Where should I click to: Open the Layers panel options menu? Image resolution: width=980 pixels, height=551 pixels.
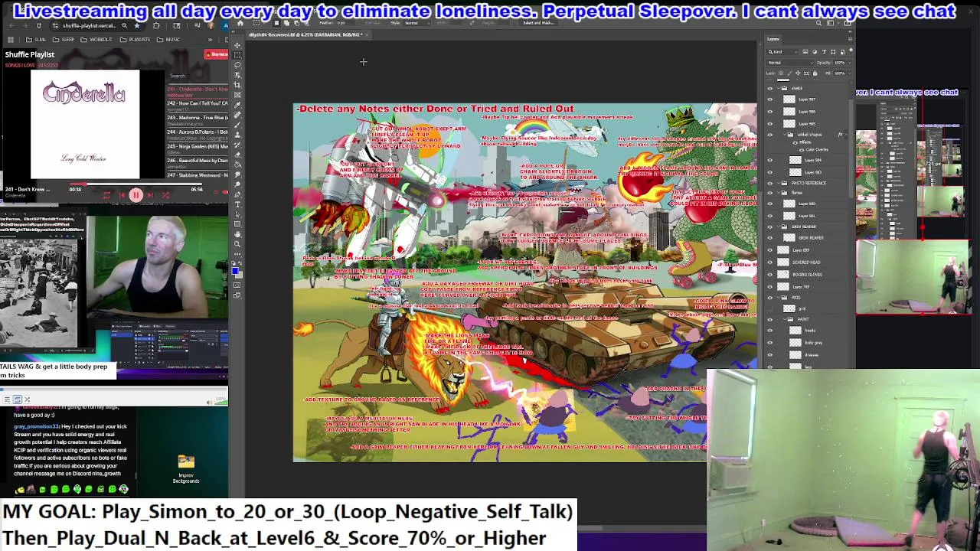[850, 39]
